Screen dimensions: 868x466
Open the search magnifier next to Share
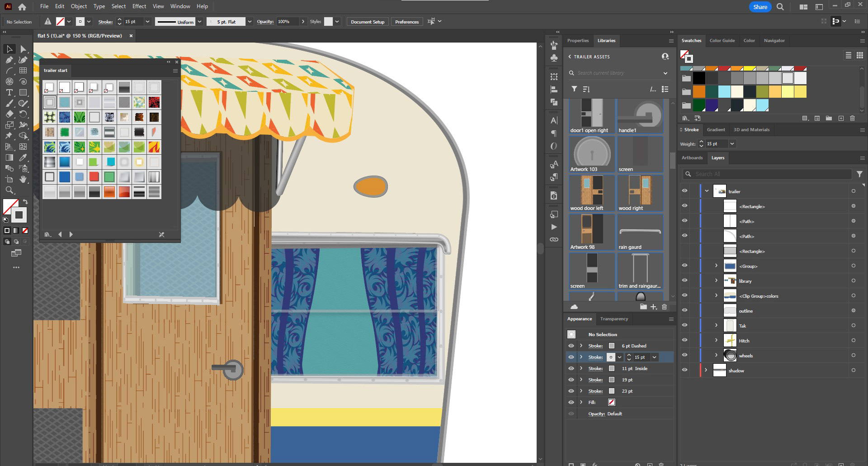(x=780, y=7)
